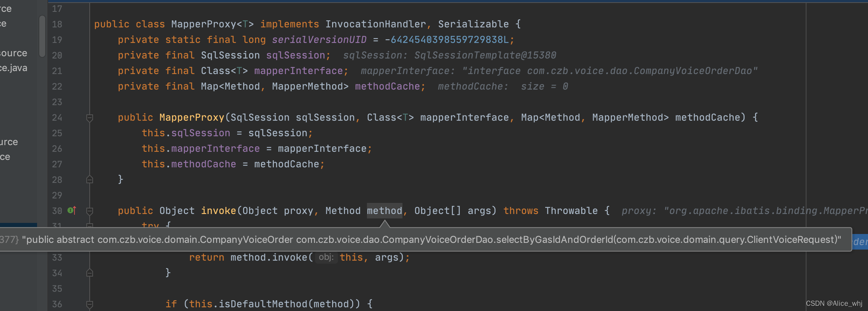Click 'this.mapperInterface' on line 26
The height and width of the screenshot is (311, 868).
(x=201, y=148)
